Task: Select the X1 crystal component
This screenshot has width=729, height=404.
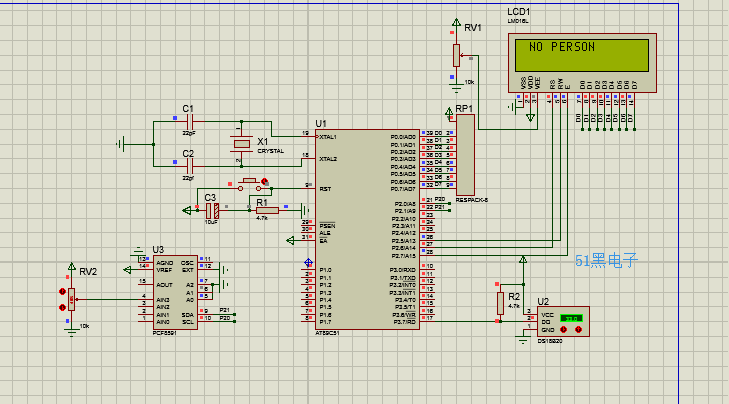Action: (x=242, y=144)
